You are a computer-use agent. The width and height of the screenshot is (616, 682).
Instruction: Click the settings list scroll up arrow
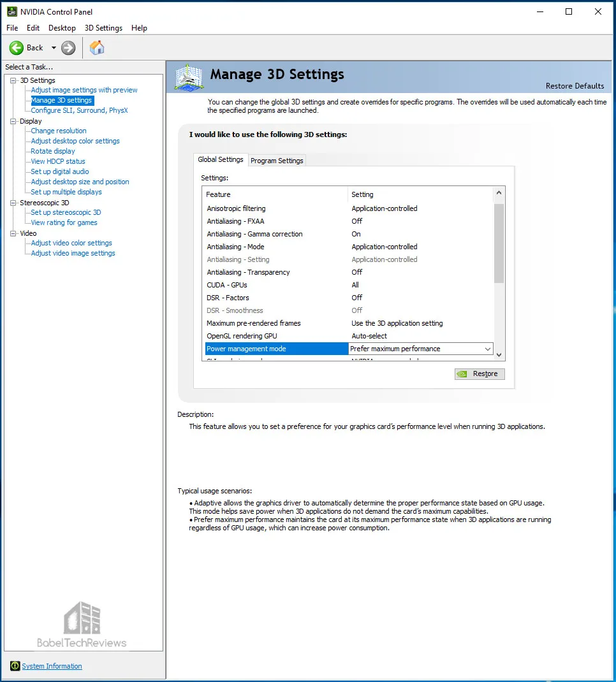[499, 192]
